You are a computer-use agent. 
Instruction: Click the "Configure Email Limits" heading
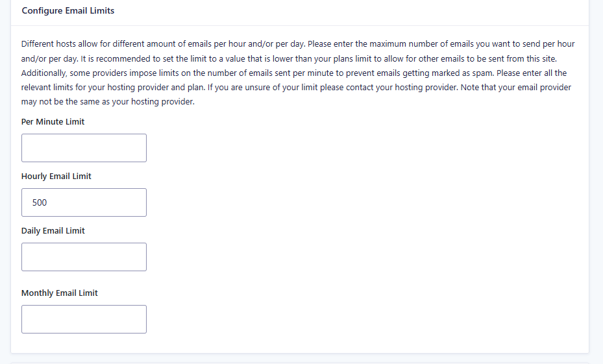[68, 11]
